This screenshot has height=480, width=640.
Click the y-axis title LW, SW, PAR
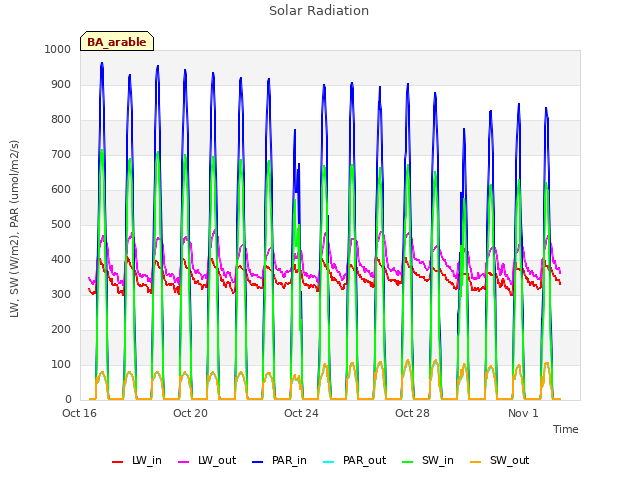pyautogui.click(x=14, y=229)
